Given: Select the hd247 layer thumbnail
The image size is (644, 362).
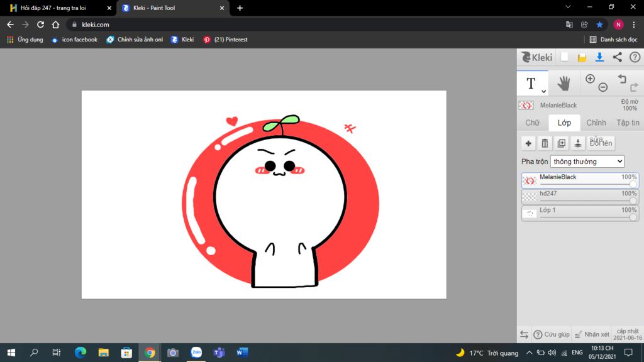Looking at the screenshot, I should pos(530,197).
